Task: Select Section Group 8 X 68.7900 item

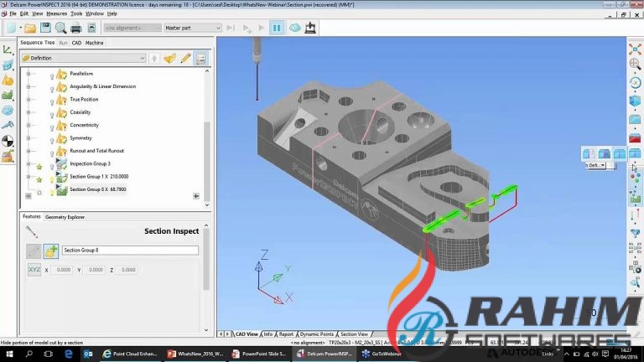Action: 98,189
